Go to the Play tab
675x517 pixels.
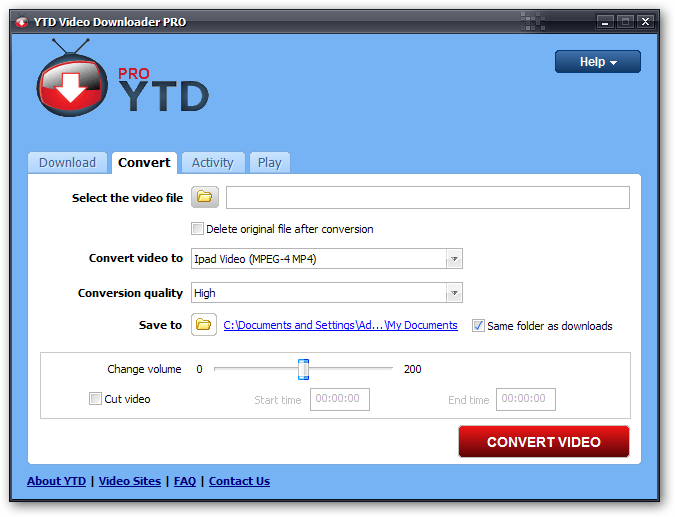point(269,163)
